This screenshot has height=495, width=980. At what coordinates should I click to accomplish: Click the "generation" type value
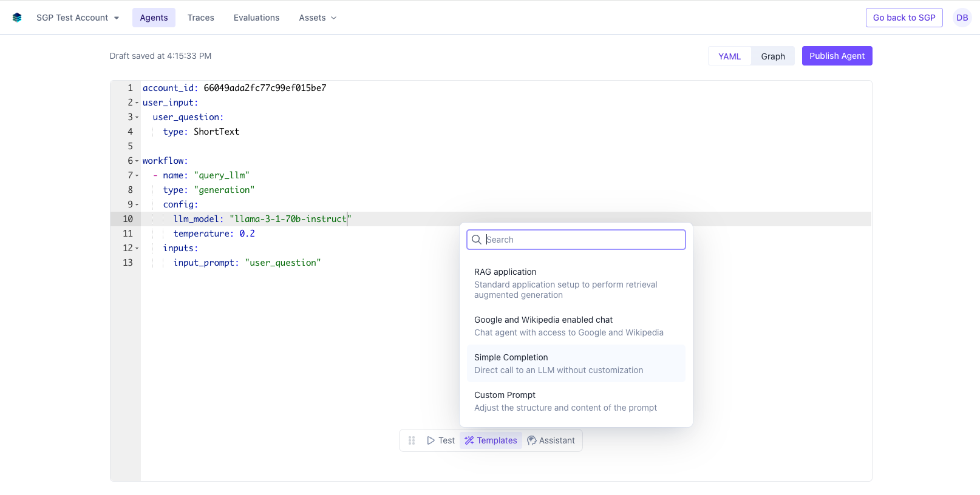pos(224,190)
